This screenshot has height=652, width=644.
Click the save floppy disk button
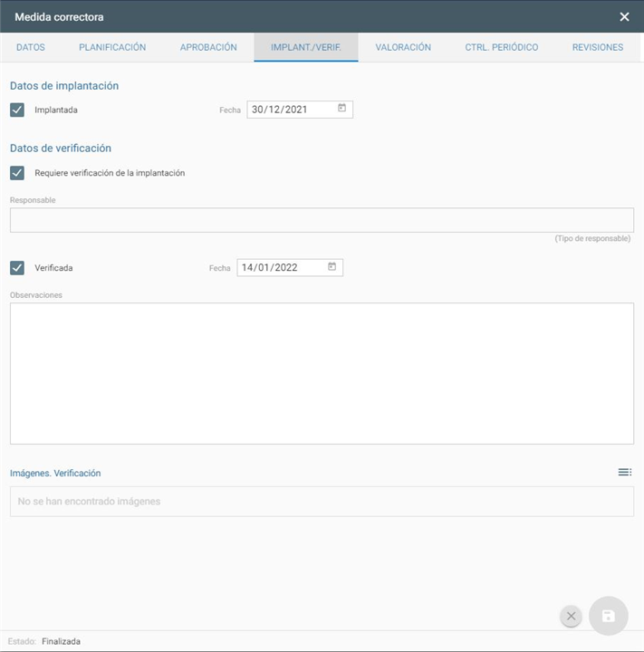pos(608,616)
